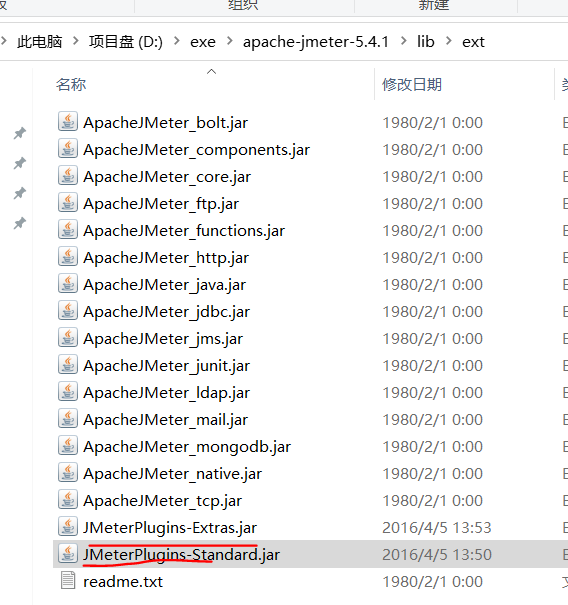Click the text file icon of readme.txt
Viewport: 568px width, 605px height.
(x=68, y=580)
